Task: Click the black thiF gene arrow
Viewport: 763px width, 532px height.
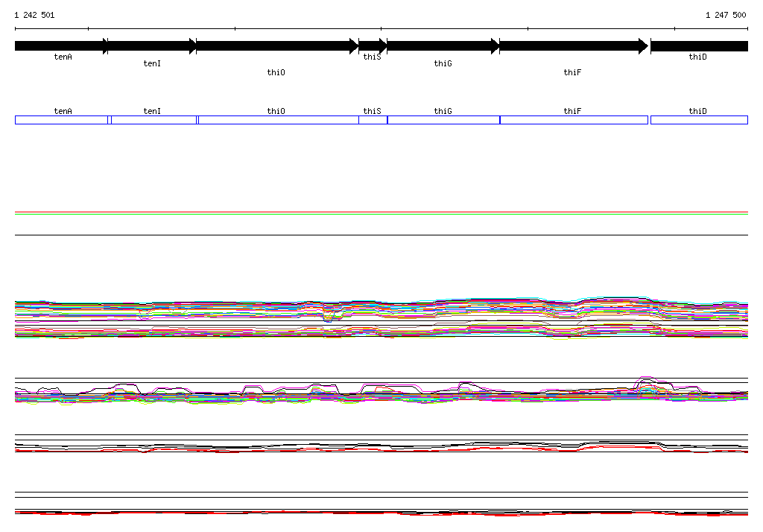Action: coord(574,46)
